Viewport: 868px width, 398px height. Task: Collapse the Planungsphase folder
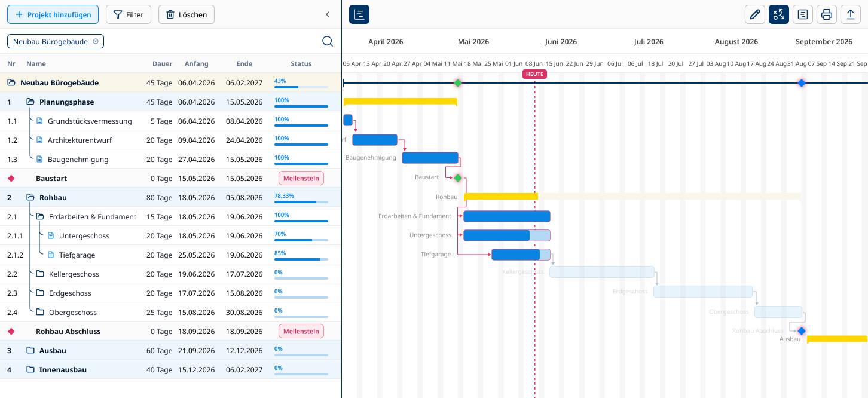[30, 102]
